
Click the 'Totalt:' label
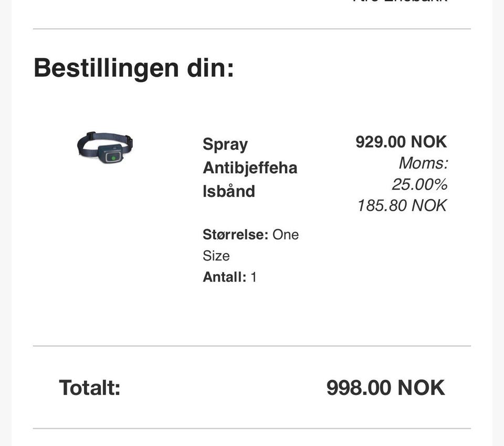(x=90, y=388)
